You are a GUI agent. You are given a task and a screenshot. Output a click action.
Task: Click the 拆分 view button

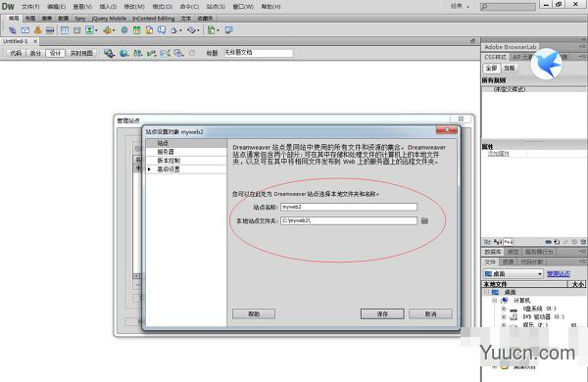click(x=35, y=54)
